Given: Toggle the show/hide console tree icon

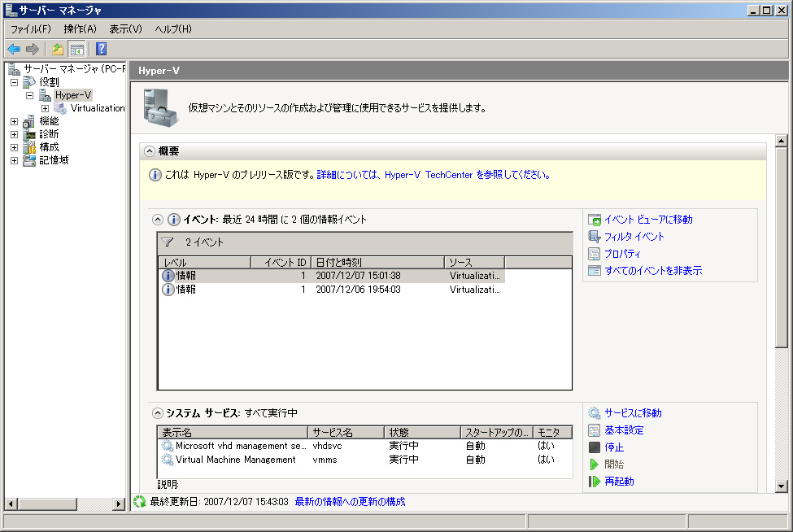Looking at the screenshot, I should click(x=77, y=49).
